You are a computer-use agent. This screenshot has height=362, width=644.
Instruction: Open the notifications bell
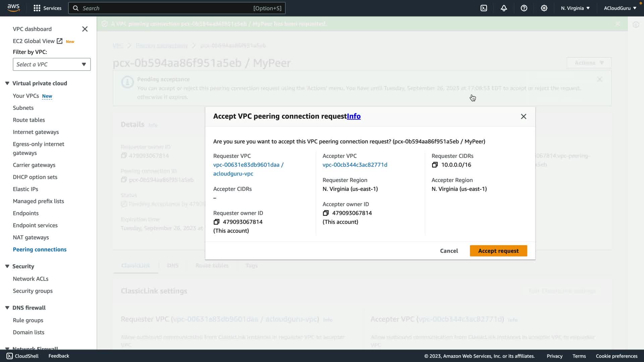[504, 8]
